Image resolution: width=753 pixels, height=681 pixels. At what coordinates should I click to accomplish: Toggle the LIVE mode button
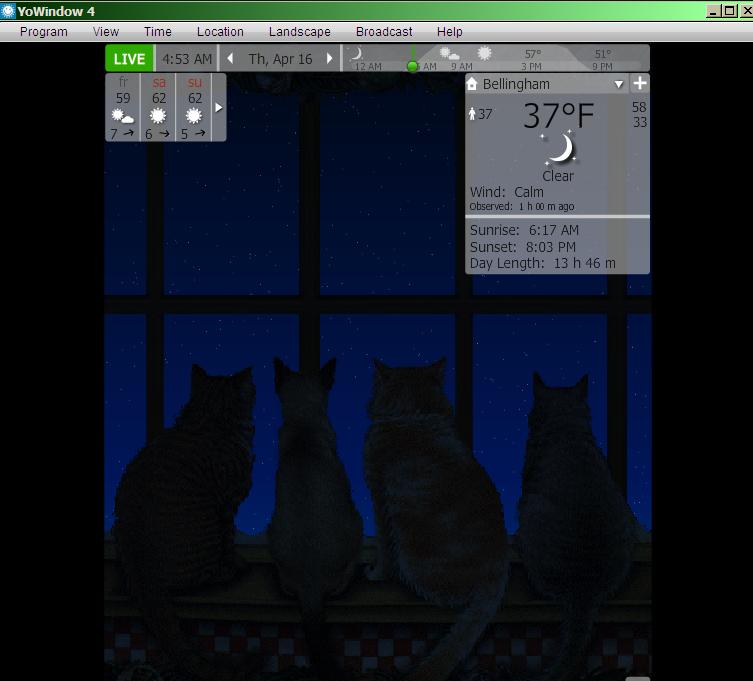pos(129,58)
